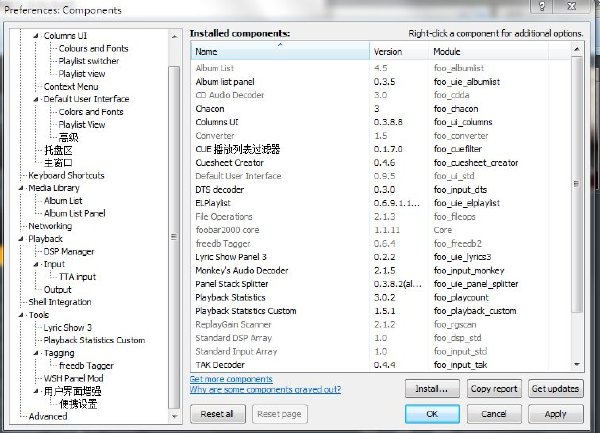Collapse the 用户界面增强 tree node
The image size is (600, 433).
(36, 391)
